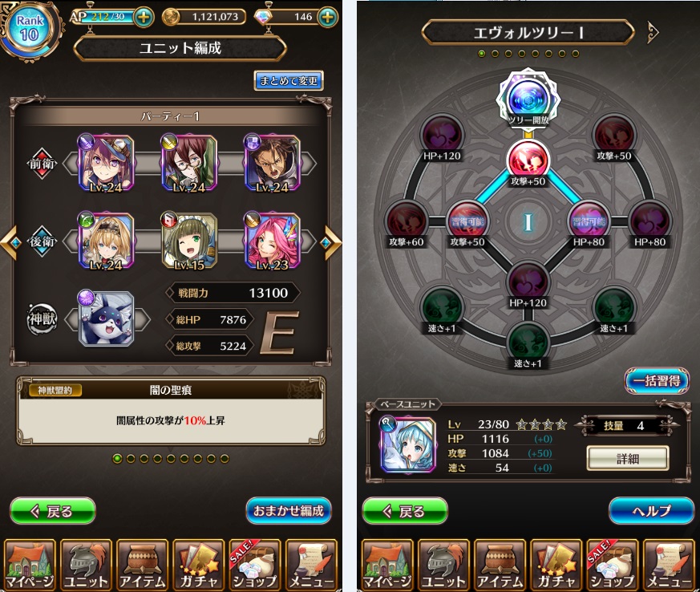Tap the AP plus icon
The height and width of the screenshot is (592, 700).
point(144,18)
